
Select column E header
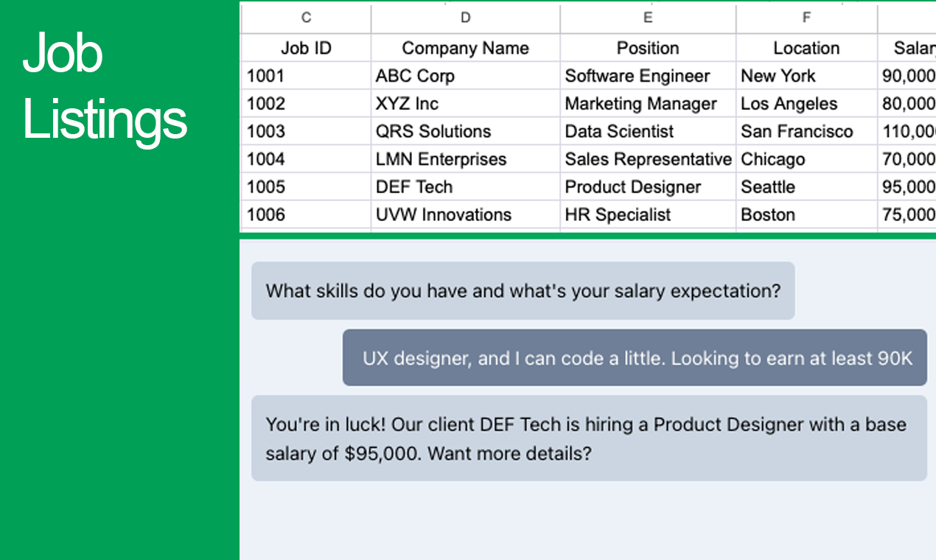click(x=648, y=18)
